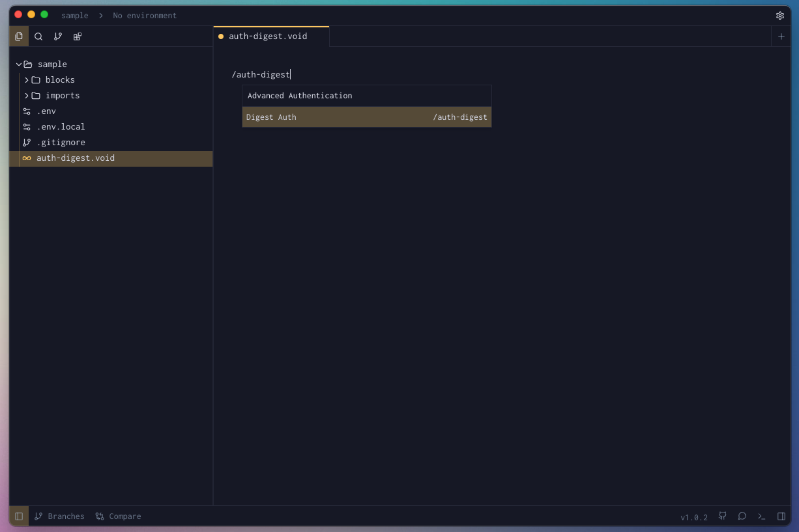Toggle the sidebar visibility icon bottom left

coord(18,516)
